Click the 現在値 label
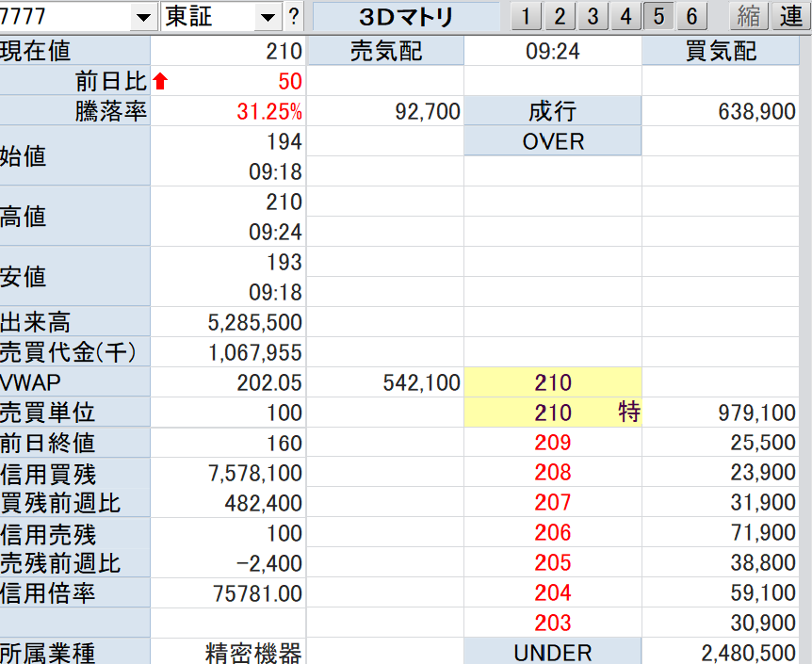Image resolution: width=812 pixels, height=664 pixels. tap(35, 51)
